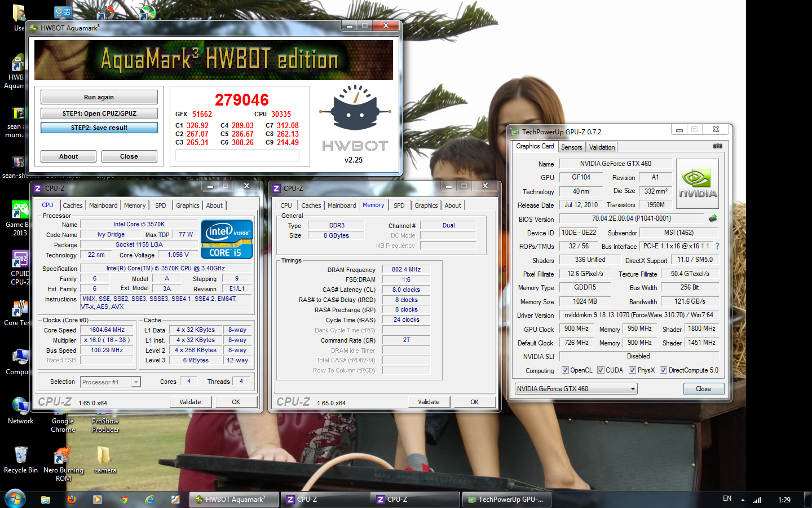Click Close button in GPU-Z

point(703,389)
